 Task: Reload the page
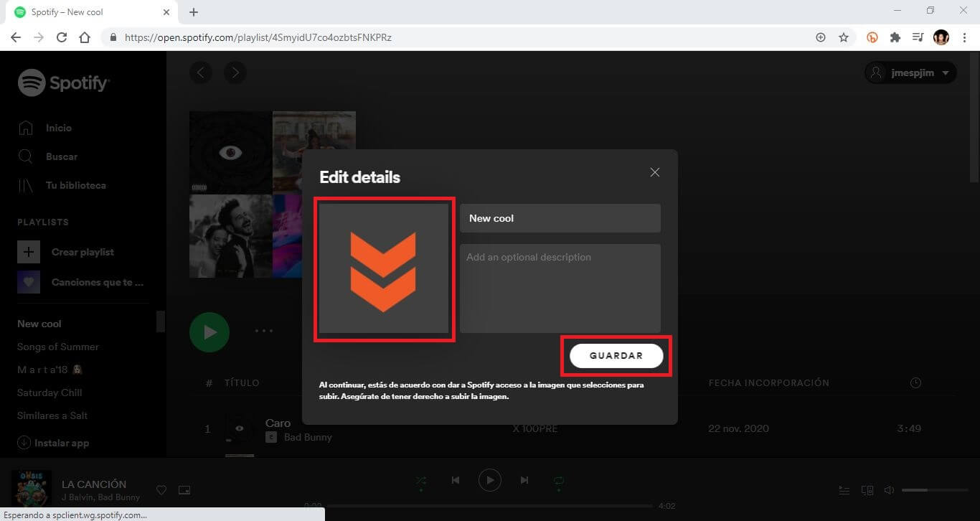[62, 37]
